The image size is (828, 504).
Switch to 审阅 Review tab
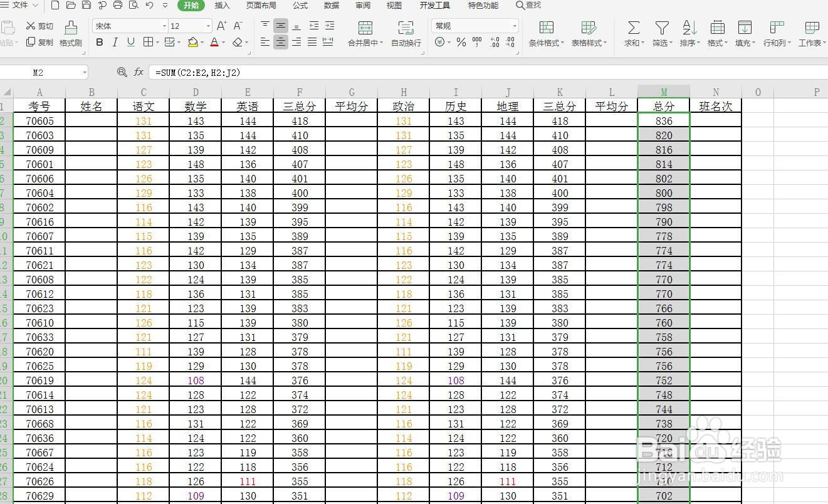tap(363, 5)
